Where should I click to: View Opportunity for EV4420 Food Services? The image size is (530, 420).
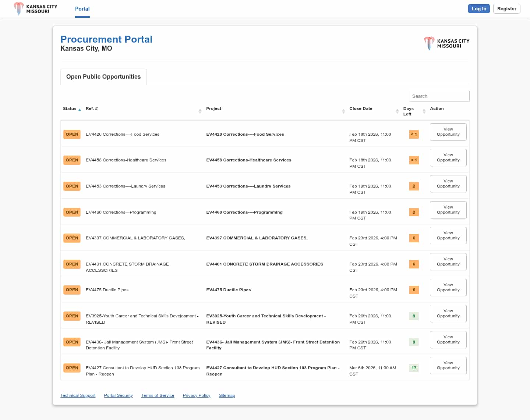click(x=448, y=132)
